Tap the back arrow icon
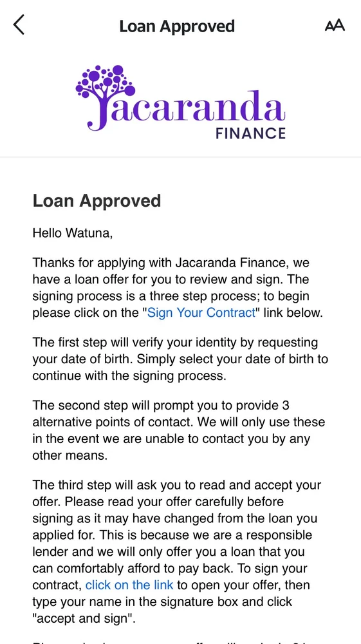 pyautogui.click(x=19, y=24)
